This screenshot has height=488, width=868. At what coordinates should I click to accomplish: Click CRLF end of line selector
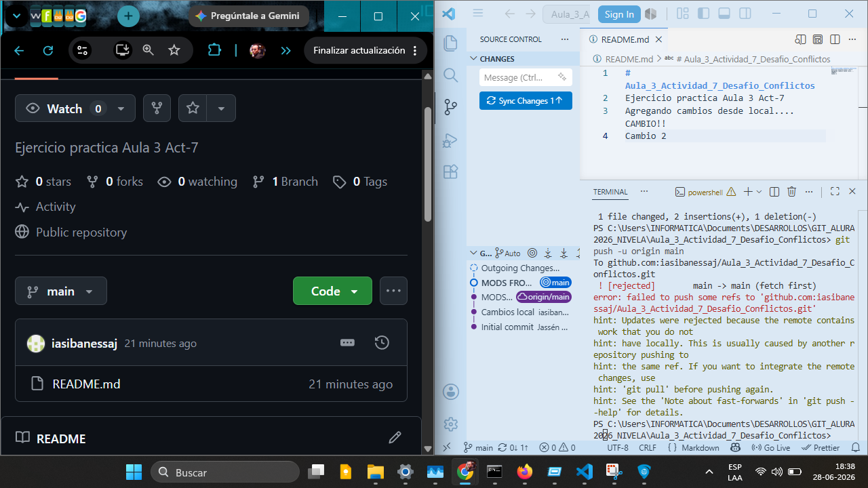tap(648, 448)
